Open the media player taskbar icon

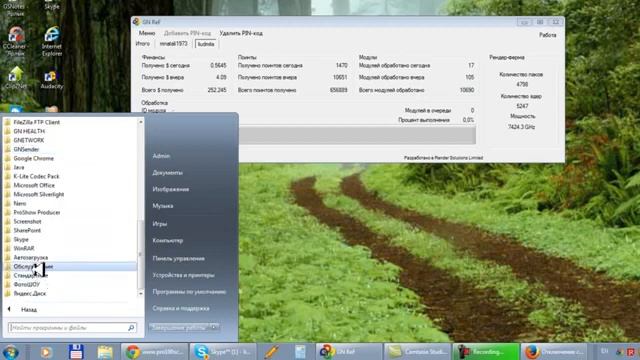click(x=46, y=352)
